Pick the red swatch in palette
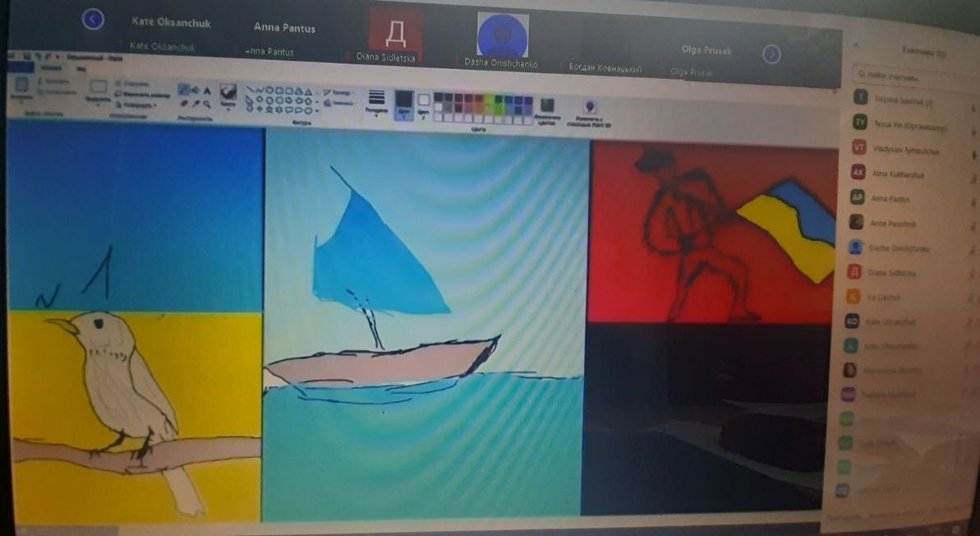980x536 pixels. tap(468, 97)
